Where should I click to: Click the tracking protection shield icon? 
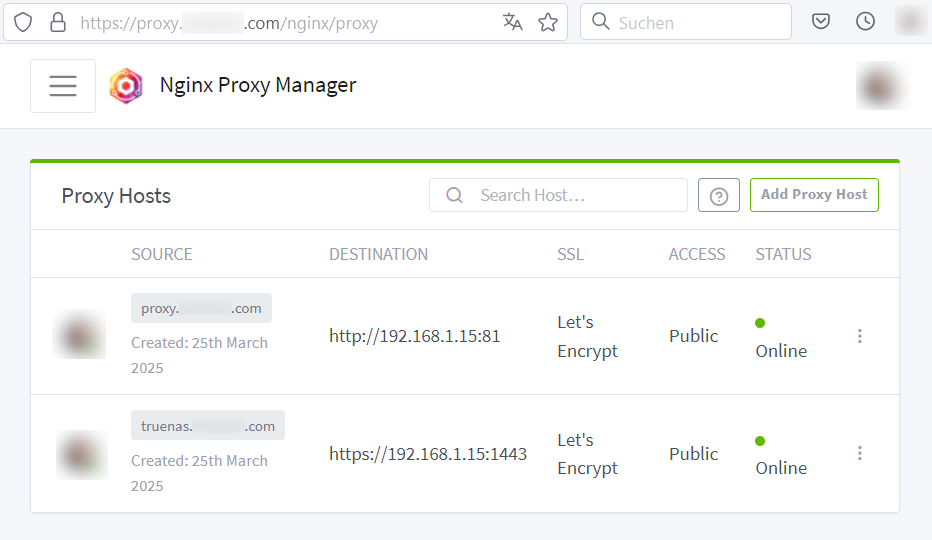point(23,23)
